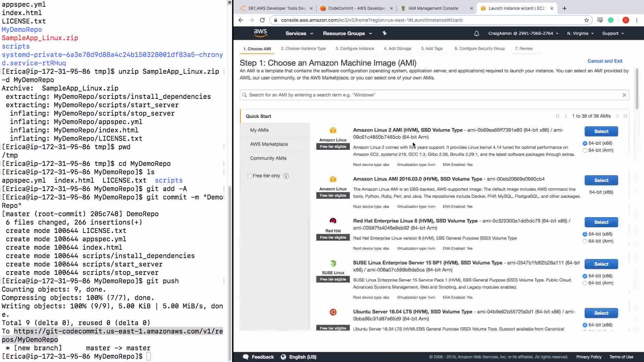Expand the Services dropdown menu
644x362 pixels.
tap(299, 34)
